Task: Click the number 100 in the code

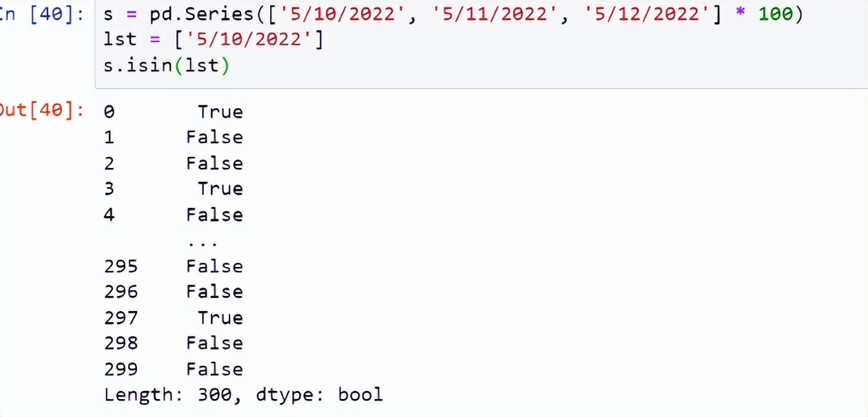Action: tap(776, 14)
